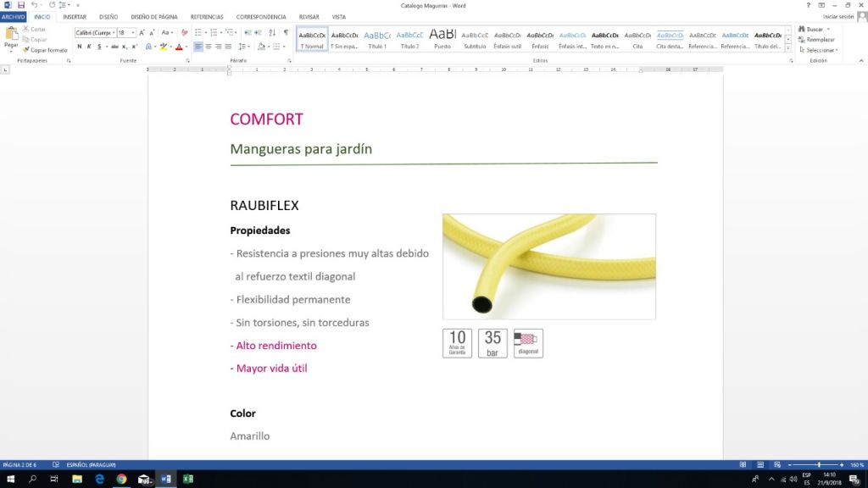Open Excel from the Windows taskbar
868x488 pixels.
click(x=188, y=480)
